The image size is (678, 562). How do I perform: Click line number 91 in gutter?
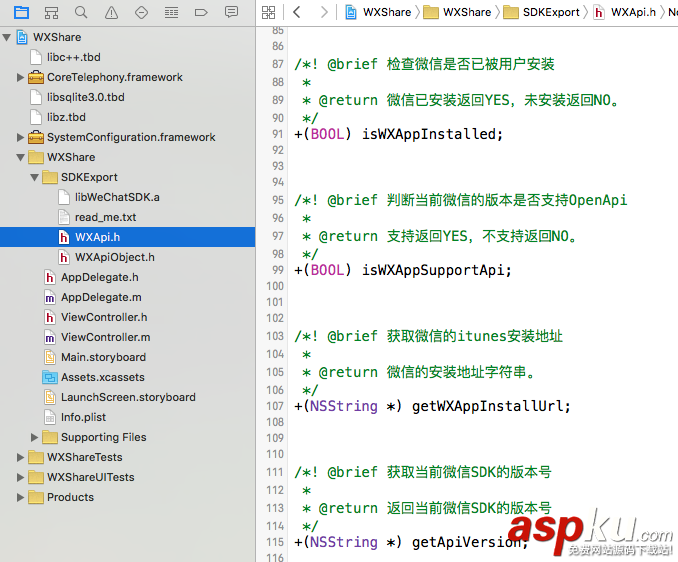pyautogui.click(x=278, y=134)
